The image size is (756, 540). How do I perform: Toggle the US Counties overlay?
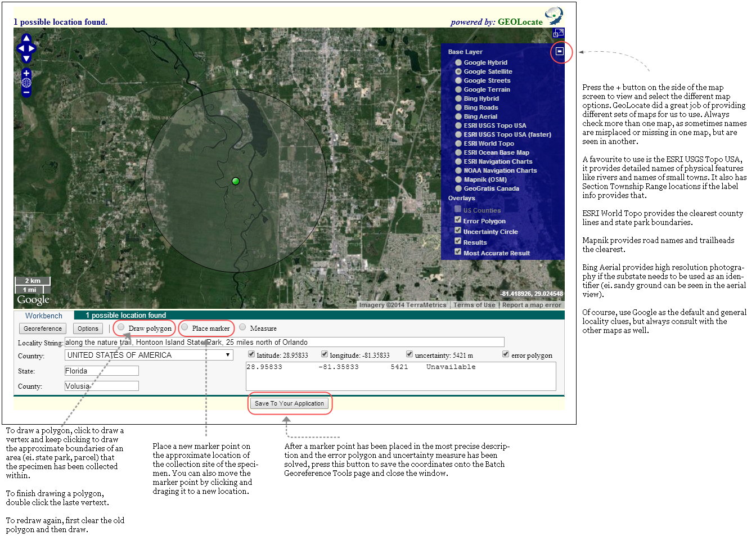coord(458,209)
